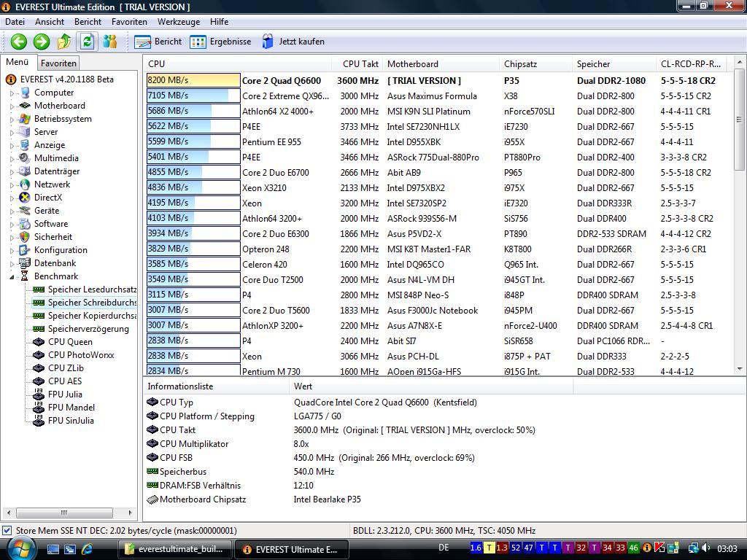
Task: Click the green Back arrow icon
Action: [x=19, y=42]
